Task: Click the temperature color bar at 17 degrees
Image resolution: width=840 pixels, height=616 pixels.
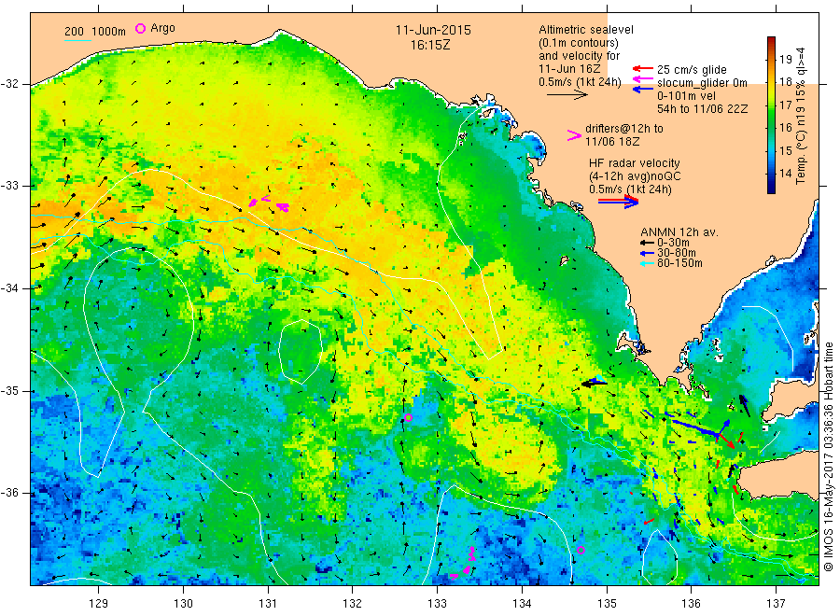Action: click(x=771, y=105)
